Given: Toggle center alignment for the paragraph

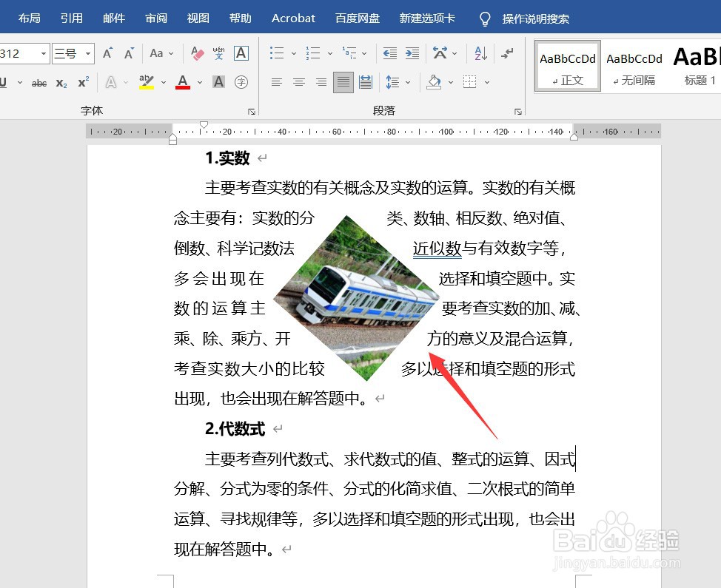Looking at the screenshot, I should [x=298, y=82].
